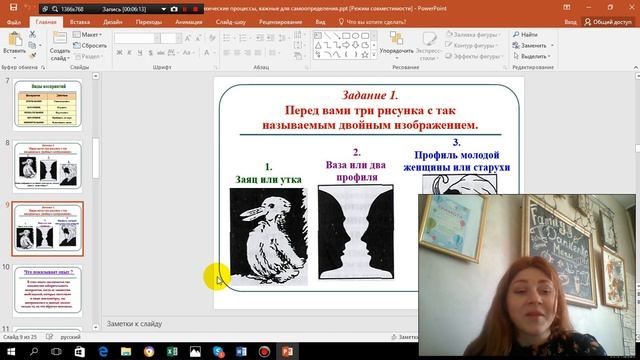Click status bar Заметки notes button

click(x=404, y=337)
